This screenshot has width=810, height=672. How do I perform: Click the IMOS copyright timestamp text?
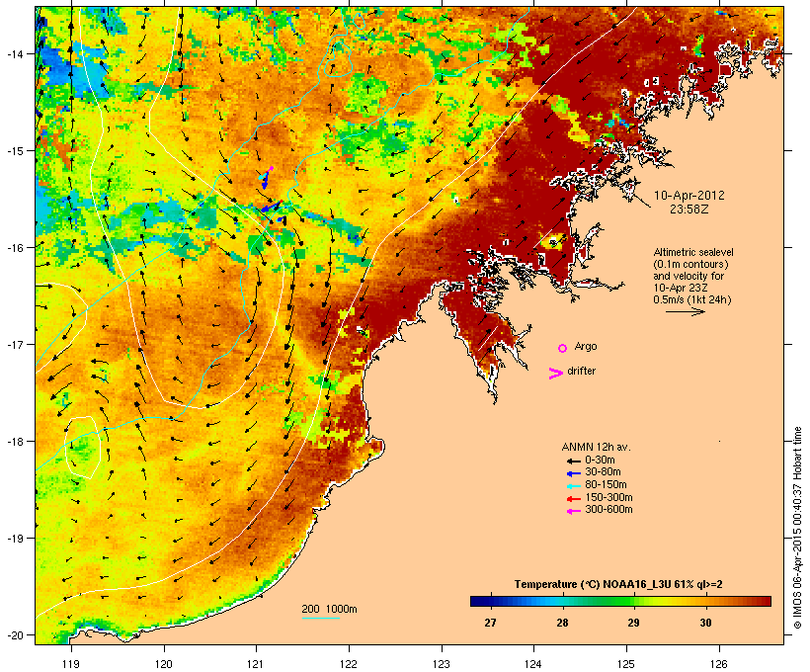tap(797, 528)
